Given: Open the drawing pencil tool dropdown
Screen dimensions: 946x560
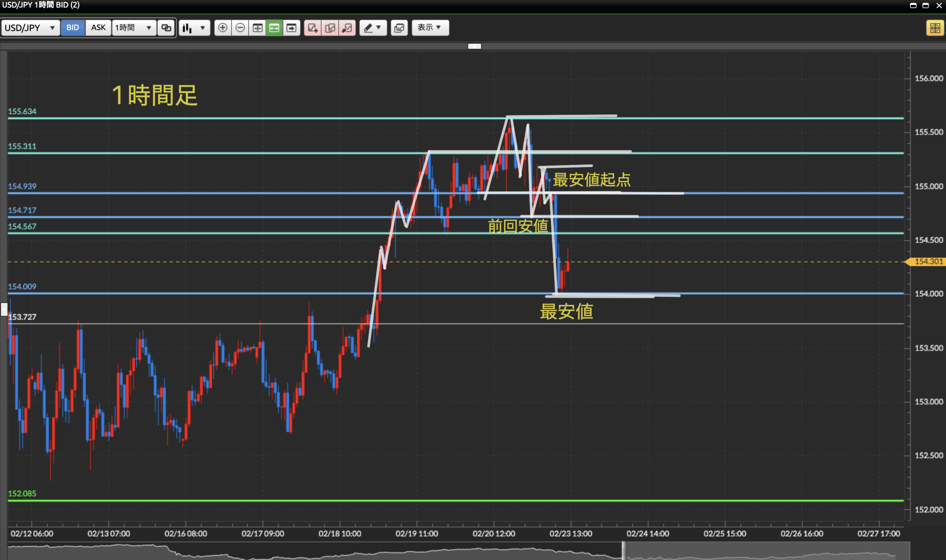Looking at the screenshot, I should [373, 28].
